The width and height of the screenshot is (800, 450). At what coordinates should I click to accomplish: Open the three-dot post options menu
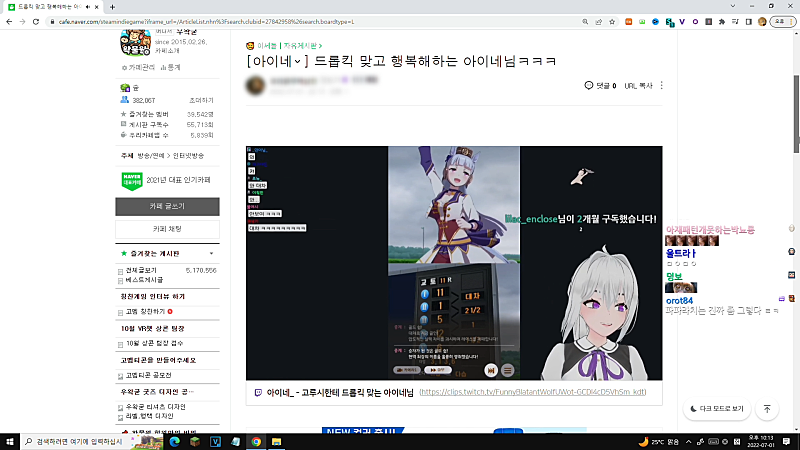click(x=661, y=86)
